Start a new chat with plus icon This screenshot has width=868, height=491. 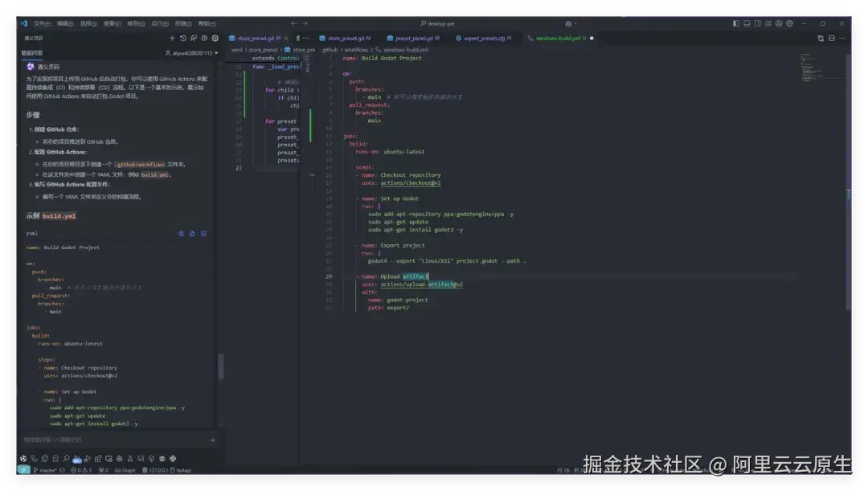(172, 39)
